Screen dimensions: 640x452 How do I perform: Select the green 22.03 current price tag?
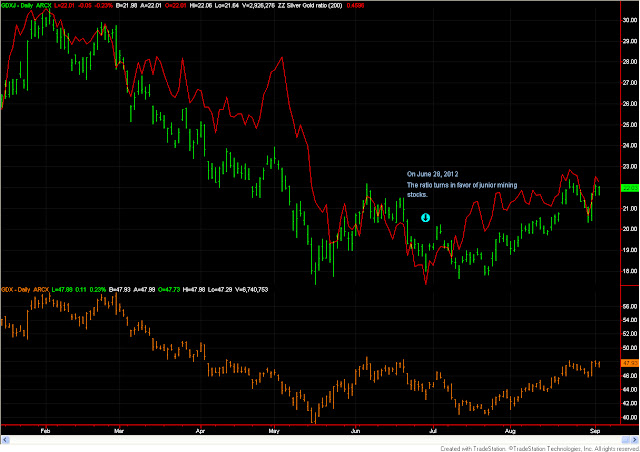point(629,188)
